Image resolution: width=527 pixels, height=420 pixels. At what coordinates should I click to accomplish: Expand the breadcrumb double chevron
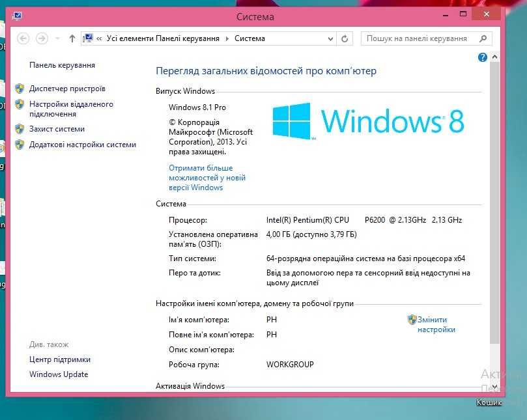point(99,38)
